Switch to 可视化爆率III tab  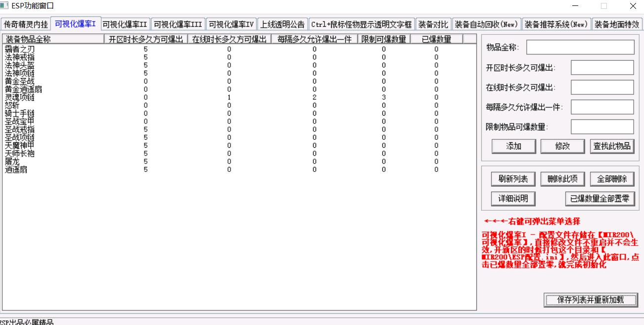click(x=178, y=24)
